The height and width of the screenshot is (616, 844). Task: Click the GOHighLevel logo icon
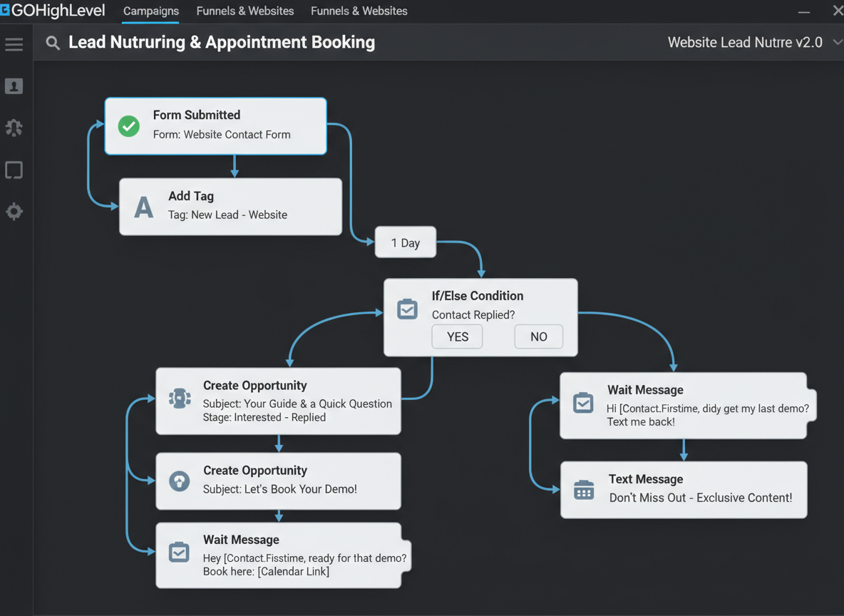tap(5, 10)
